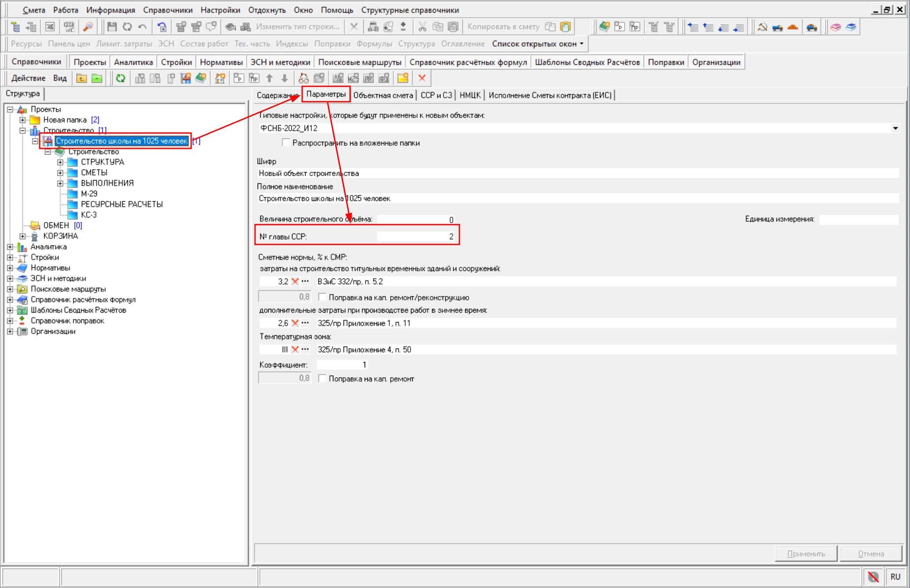910x588 pixels.
Task: Toggle the 'Поправка на кап. ремонт' checkbox
Action: click(322, 379)
